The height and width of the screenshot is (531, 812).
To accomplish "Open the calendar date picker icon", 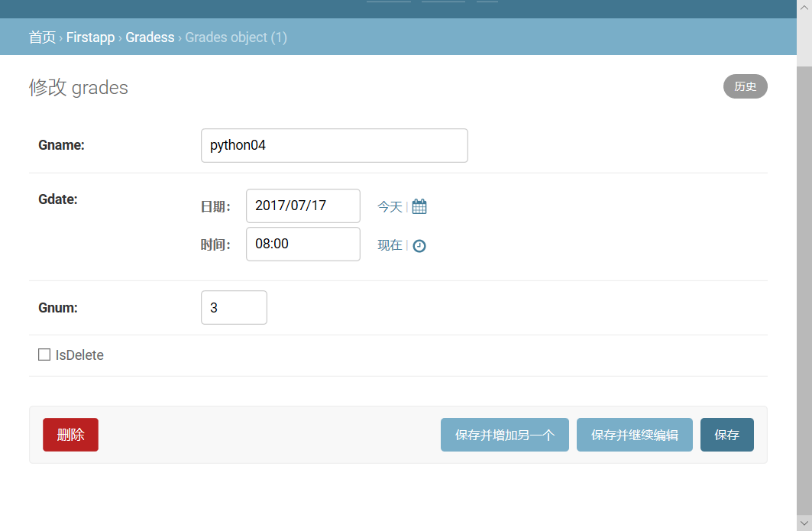I will (419, 206).
